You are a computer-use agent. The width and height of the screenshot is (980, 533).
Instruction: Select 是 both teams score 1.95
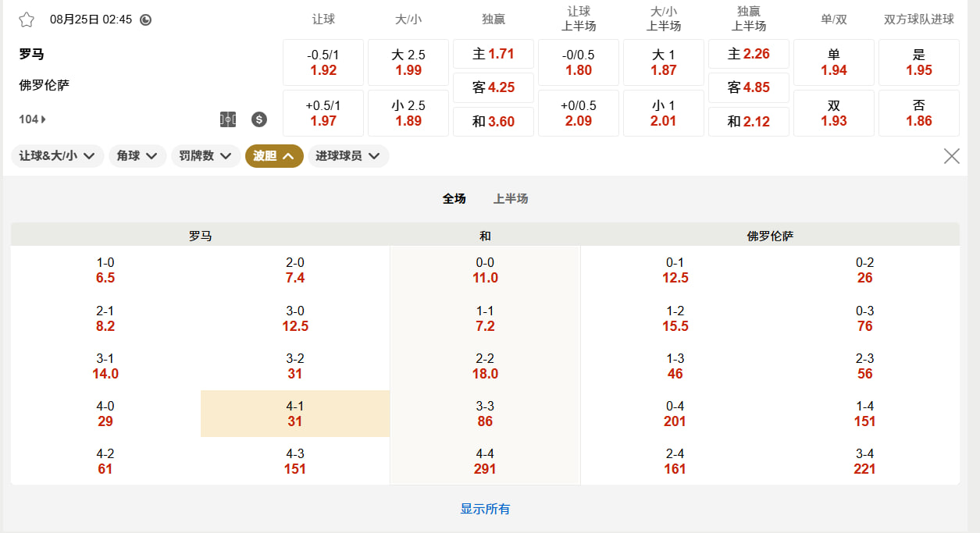tap(919, 62)
